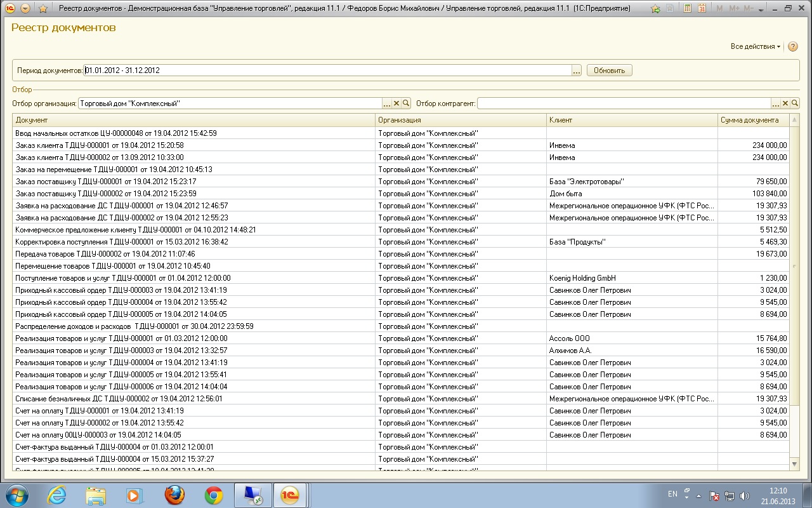The image size is (812, 508).
Task: Click the table scrollbar down arrow
Action: tap(795, 465)
